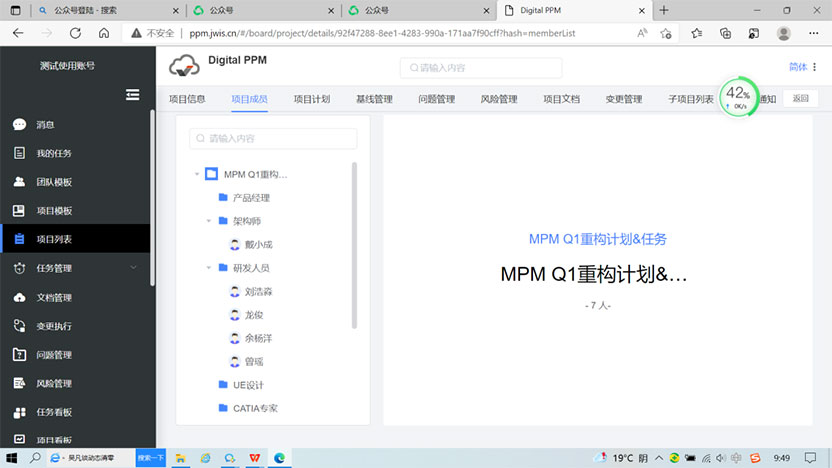Open the 消息 messages icon in sidebar
The image size is (832, 468).
coord(20,125)
